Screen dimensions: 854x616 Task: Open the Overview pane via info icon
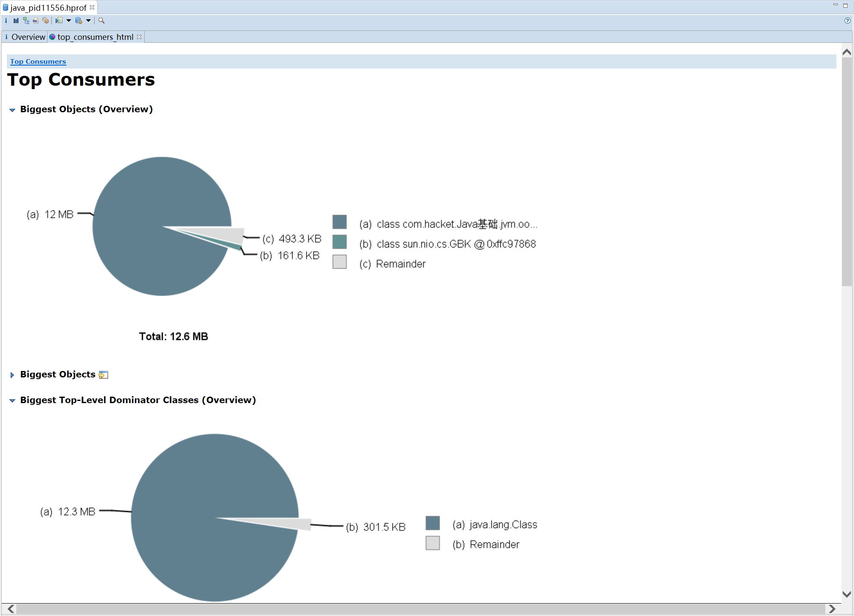click(6, 21)
